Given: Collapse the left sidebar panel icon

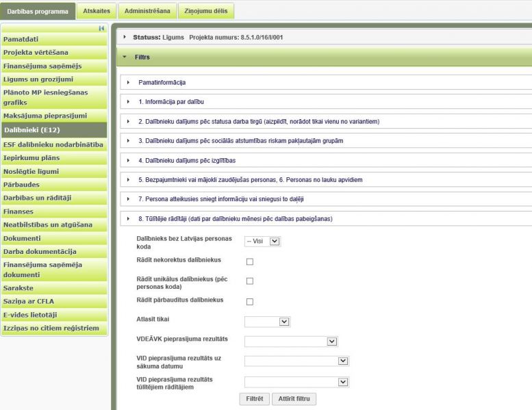Looking at the screenshot, I should coord(102,28).
